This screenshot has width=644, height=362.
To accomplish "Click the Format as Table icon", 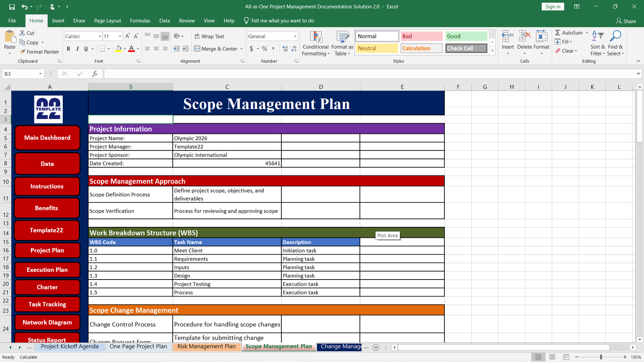I will pos(343,37).
